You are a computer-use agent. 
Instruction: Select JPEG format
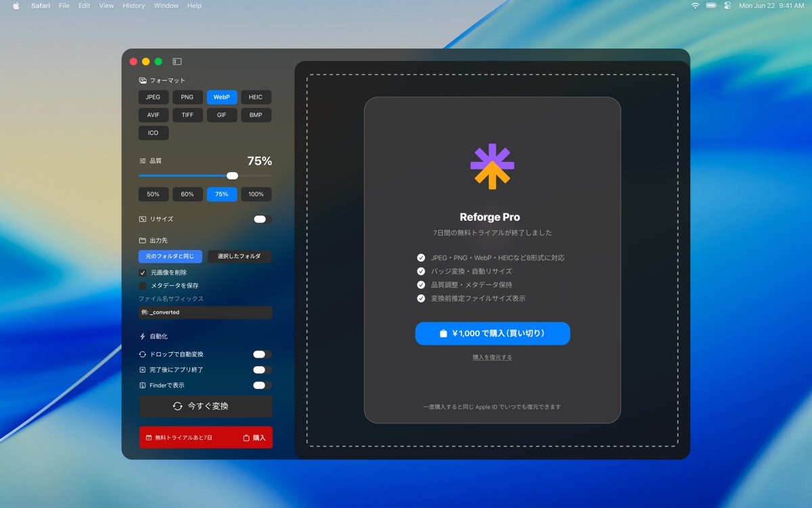(x=154, y=98)
